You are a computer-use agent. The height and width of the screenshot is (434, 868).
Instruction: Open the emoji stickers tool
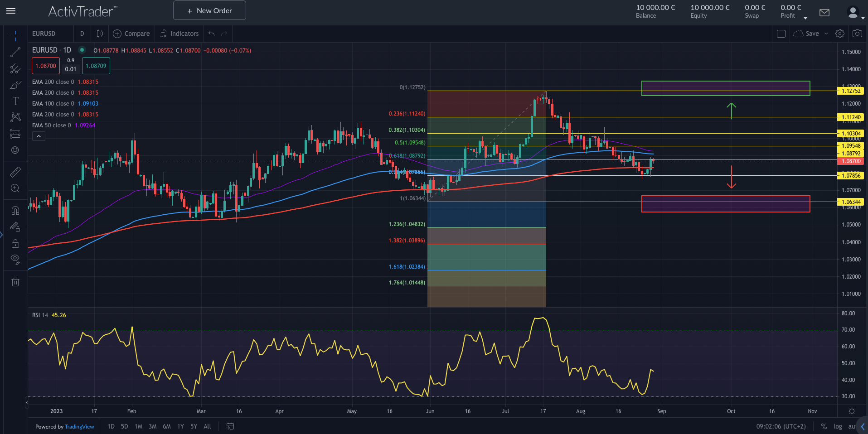point(15,149)
